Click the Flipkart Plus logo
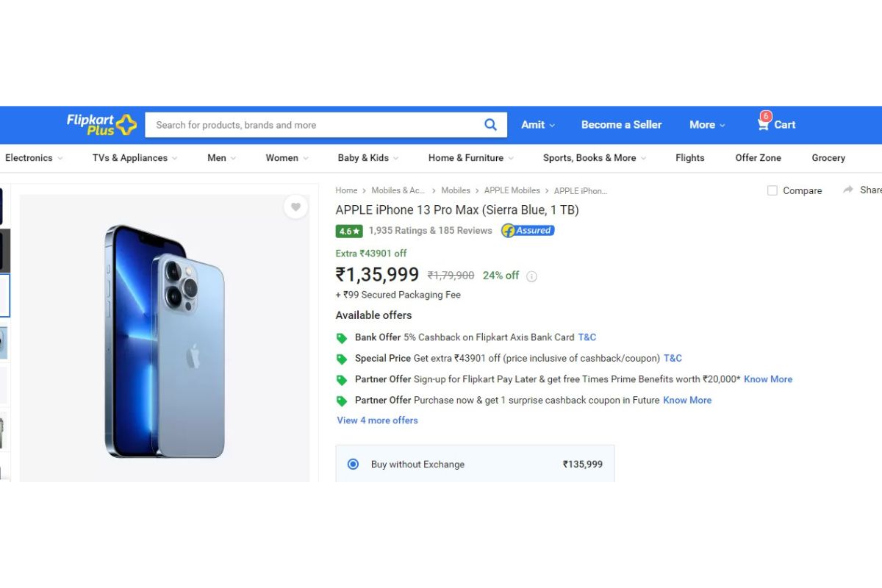This screenshot has height=588, width=882. (101, 124)
